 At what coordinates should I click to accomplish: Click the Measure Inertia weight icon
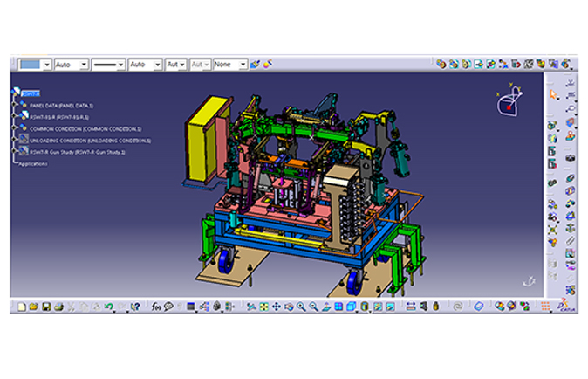pos(435,307)
